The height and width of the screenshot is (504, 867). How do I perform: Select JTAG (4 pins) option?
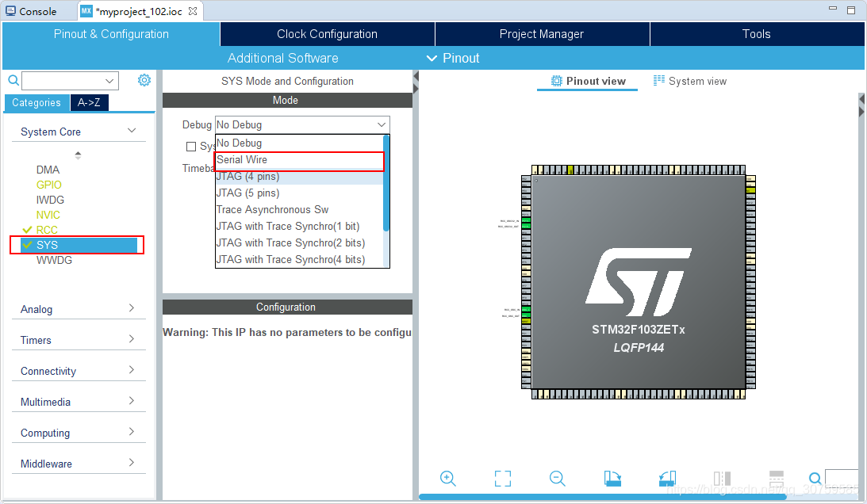point(299,176)
